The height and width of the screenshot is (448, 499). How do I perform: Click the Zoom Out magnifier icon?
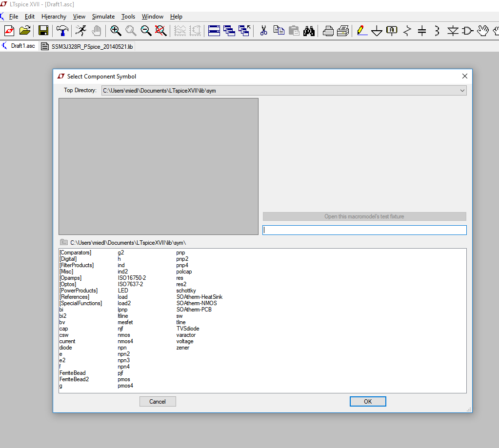(146, 31)
